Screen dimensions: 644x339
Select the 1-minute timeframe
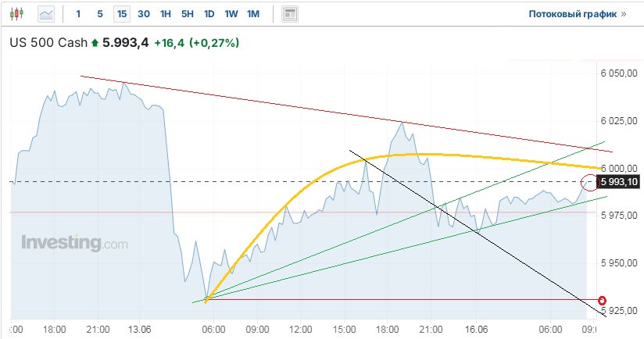[78, 13]
